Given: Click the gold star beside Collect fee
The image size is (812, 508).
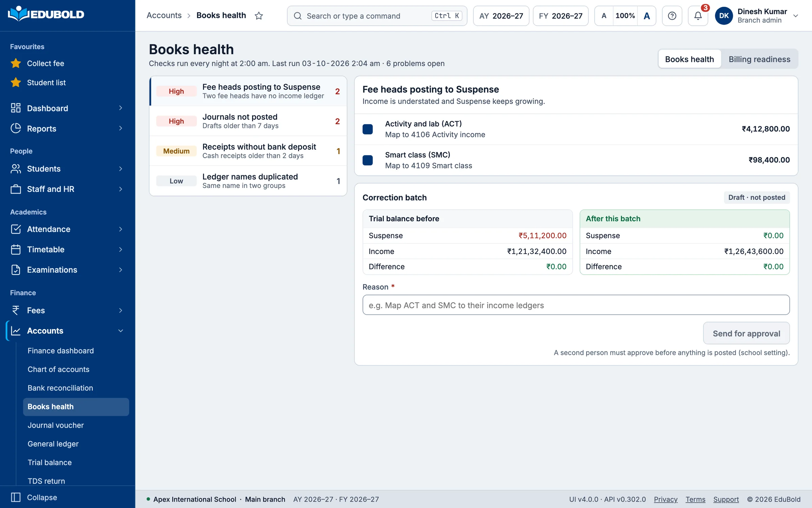Looking at the screenshot, I should click(x=16, y=63).
